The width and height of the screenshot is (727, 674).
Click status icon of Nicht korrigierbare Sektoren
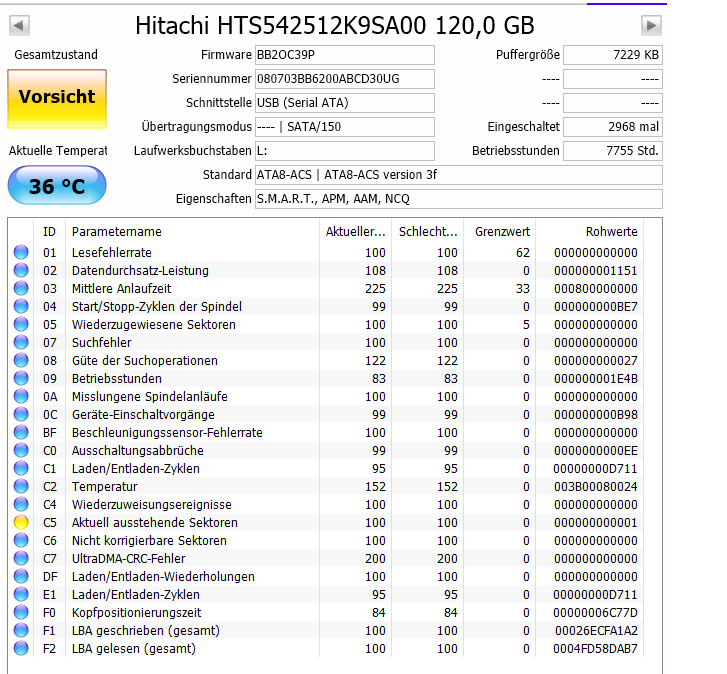[x=21, y=540]
